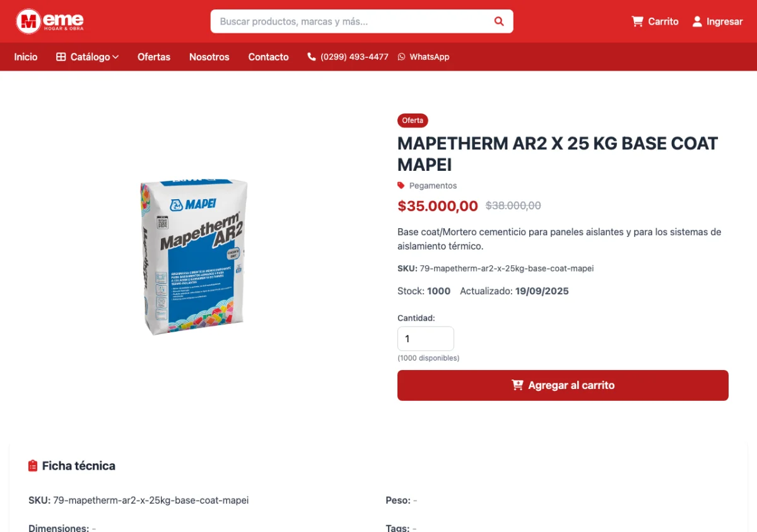
Task: Navigate to Contacto
Action: [x=268, y=57]
